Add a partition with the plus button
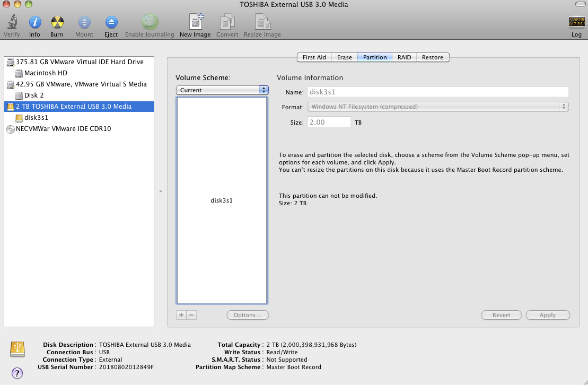Image resolution: width=588 pixels, height=385 pixels. pyautogui.click(x=181, y=315)
